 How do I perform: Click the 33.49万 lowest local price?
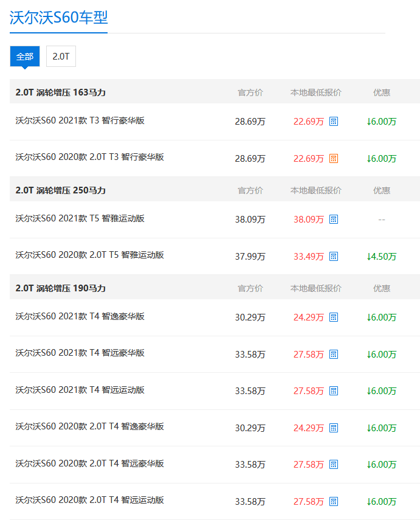coord(308,257)
